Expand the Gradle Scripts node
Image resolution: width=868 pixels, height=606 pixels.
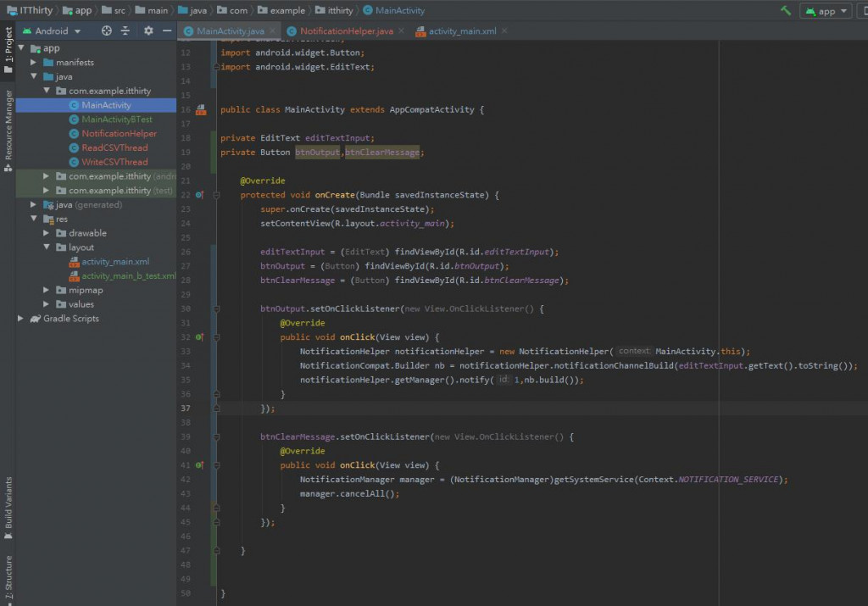21,319
